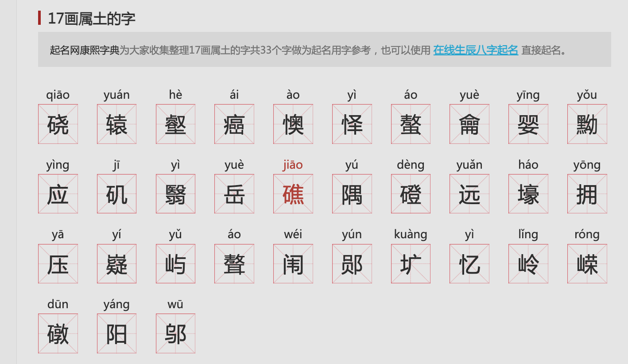This screenshot has width=628, height=364.
Task: Select the character tile 磴 (dèng)
Action: click(411, 194)
